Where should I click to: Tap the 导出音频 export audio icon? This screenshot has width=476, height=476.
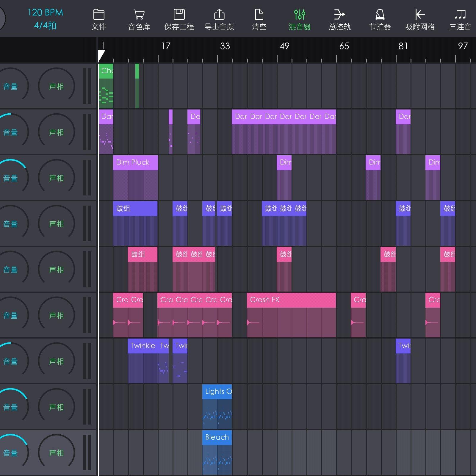[219, 15]
